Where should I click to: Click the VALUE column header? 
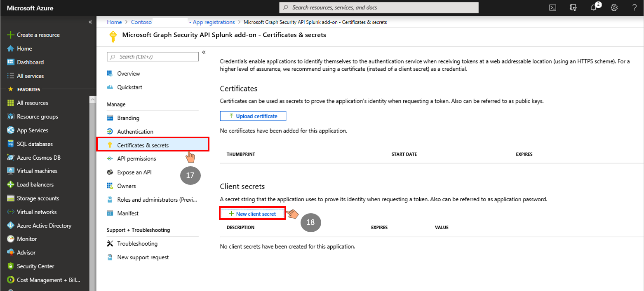tap(442, 228)
